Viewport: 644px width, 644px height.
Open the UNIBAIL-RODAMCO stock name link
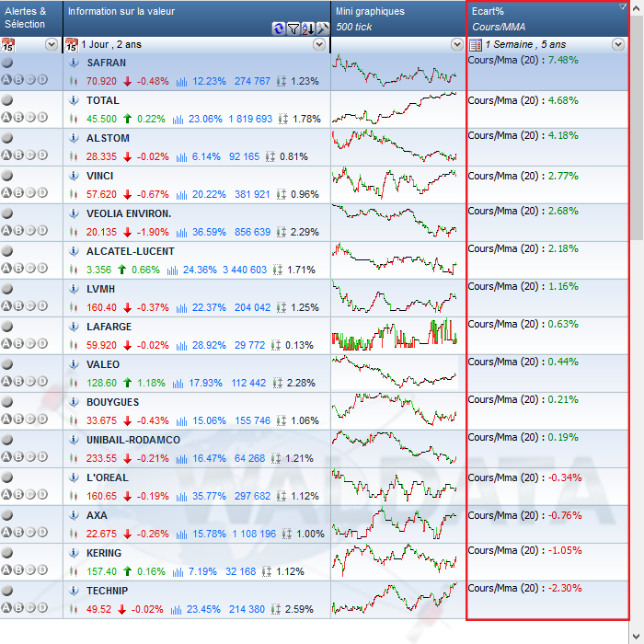coord(133,440)
